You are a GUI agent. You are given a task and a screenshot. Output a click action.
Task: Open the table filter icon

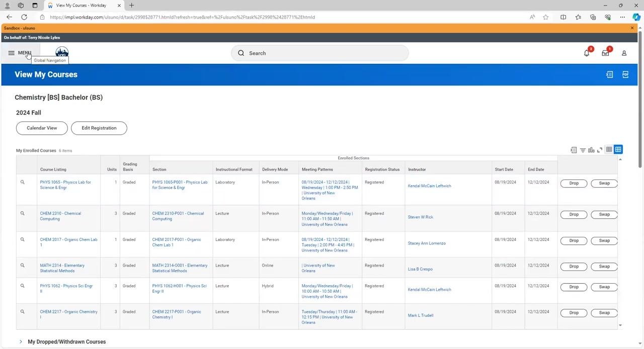(583, 150)
